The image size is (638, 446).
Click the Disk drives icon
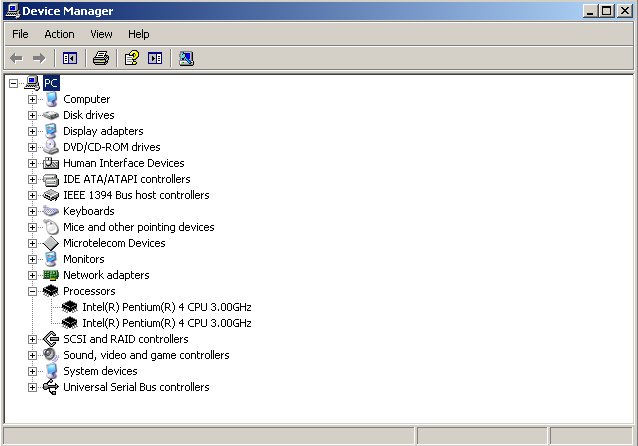point(51,115)
